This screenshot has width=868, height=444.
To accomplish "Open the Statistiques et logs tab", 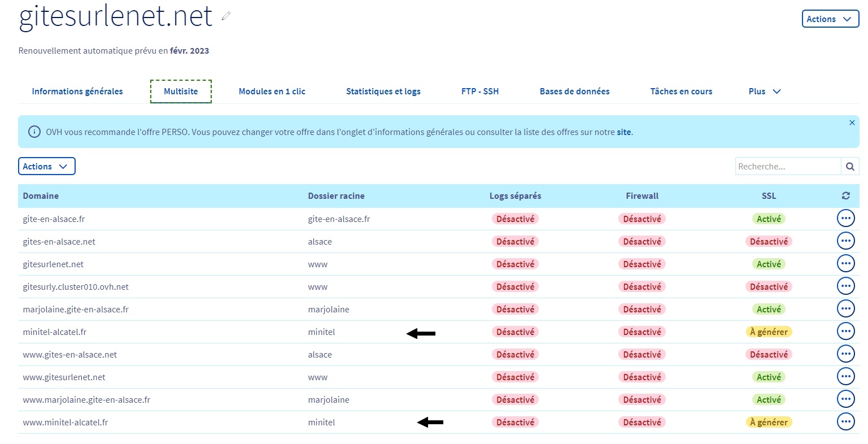I will 383,92.
